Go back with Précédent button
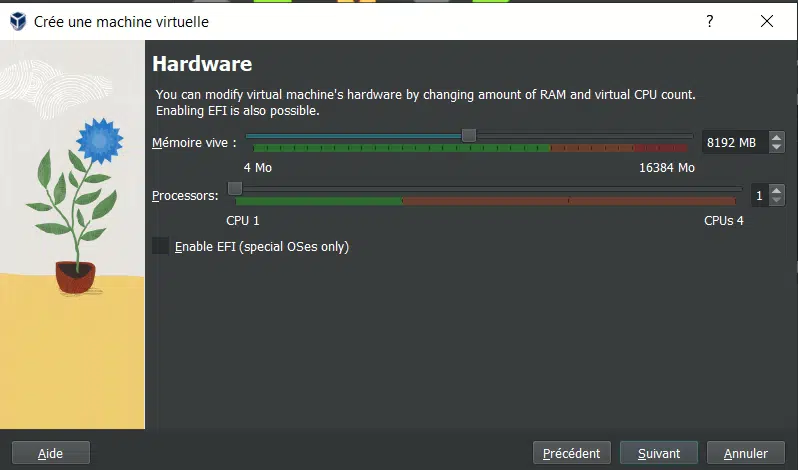The image size is (798, 470). point(572,453)
